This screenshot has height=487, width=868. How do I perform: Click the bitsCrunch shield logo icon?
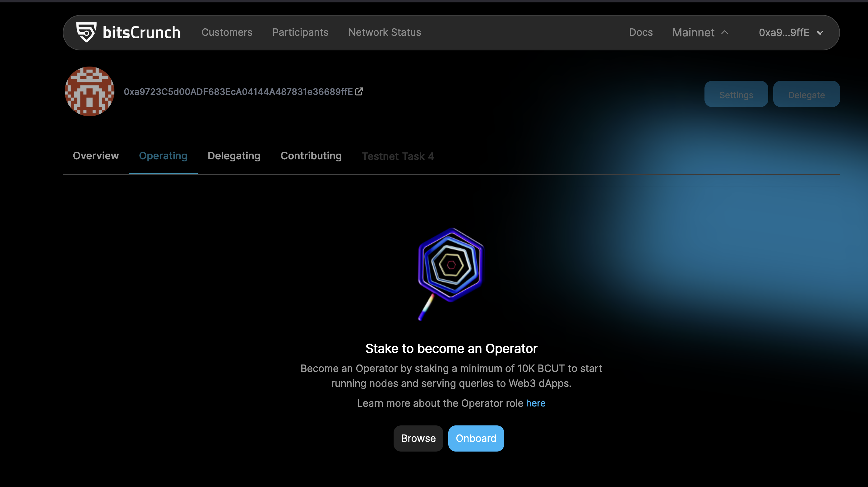point(86,32)
